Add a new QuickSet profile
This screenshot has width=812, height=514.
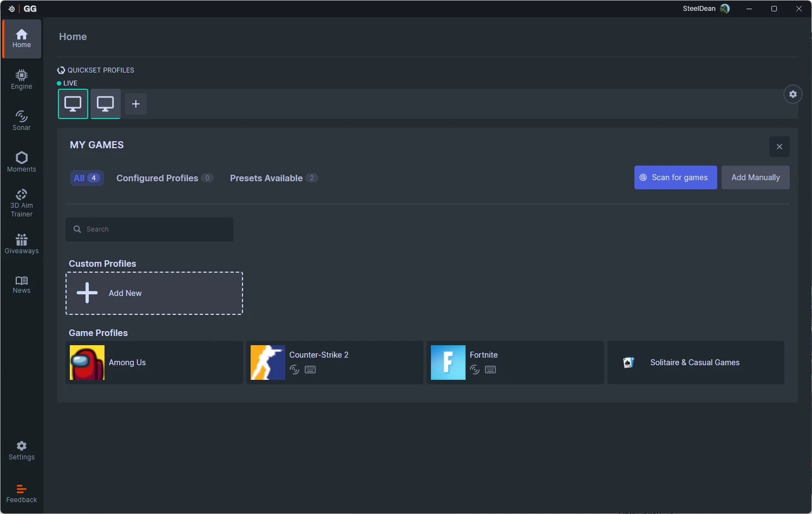pos(136,104)
